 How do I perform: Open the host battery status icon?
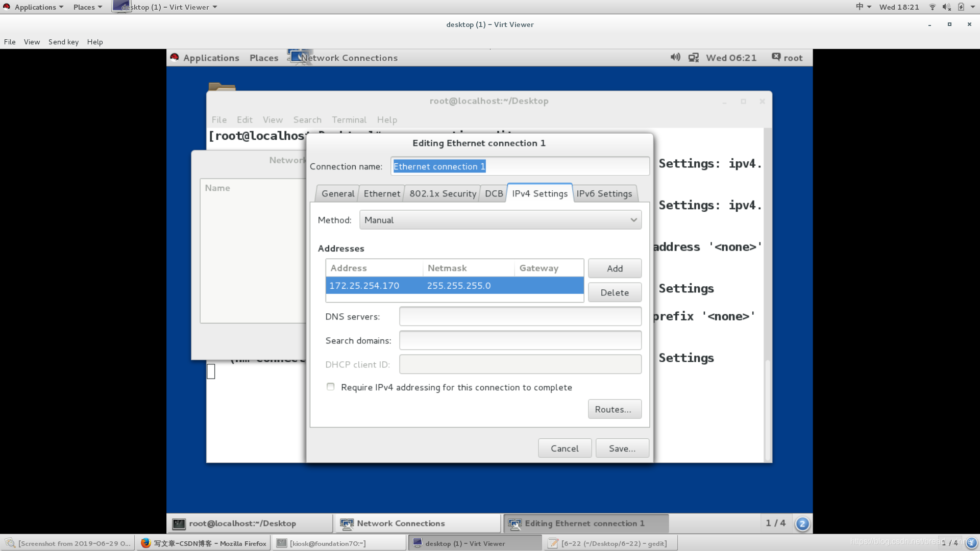961,7
